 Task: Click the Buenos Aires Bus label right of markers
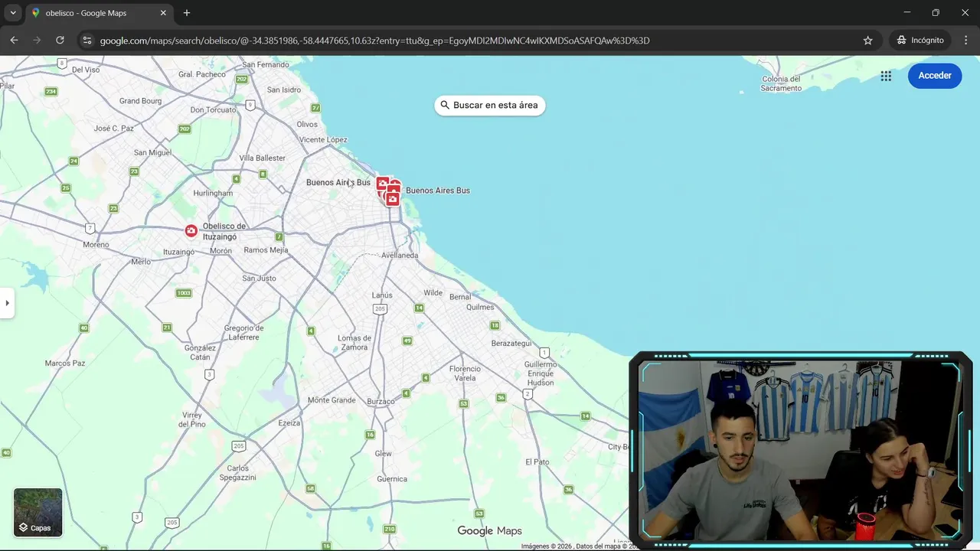[438, 191]
